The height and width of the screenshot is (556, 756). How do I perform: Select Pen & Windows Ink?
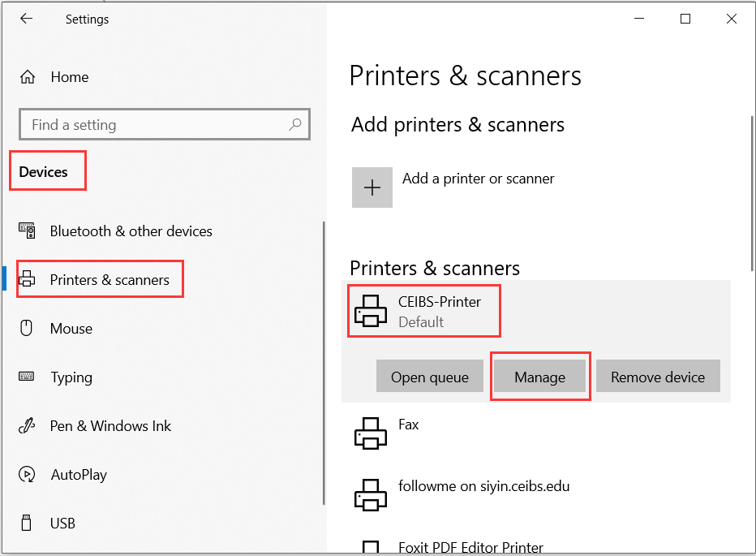click(110, 425)
